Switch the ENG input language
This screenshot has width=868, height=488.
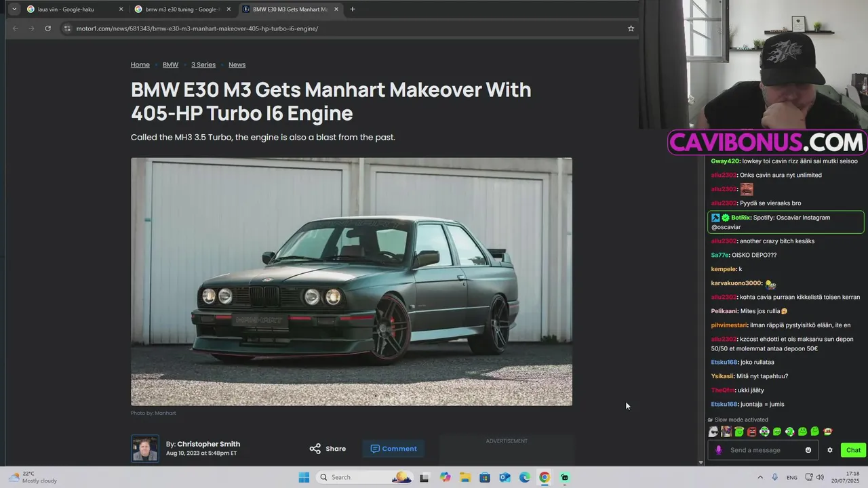click(792, 477)
